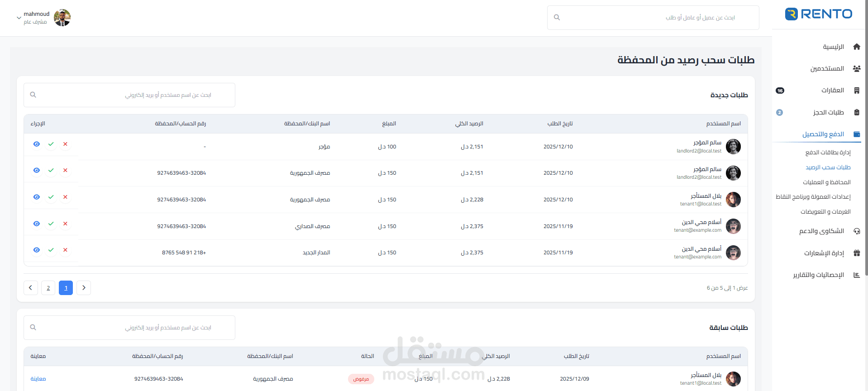Click the wallet icon beside الدفع والتحصيل
The image size is (868, 391).
857,134
